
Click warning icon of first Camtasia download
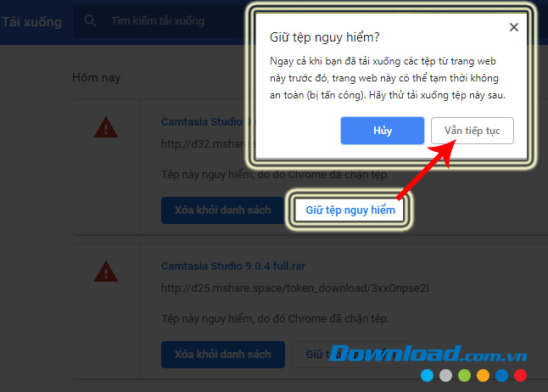click(106, 127)
